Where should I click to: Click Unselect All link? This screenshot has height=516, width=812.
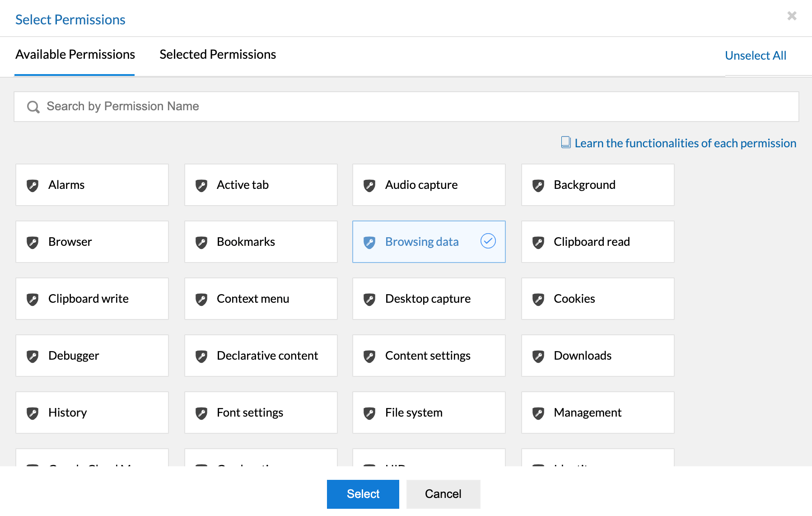click(756, 56)
